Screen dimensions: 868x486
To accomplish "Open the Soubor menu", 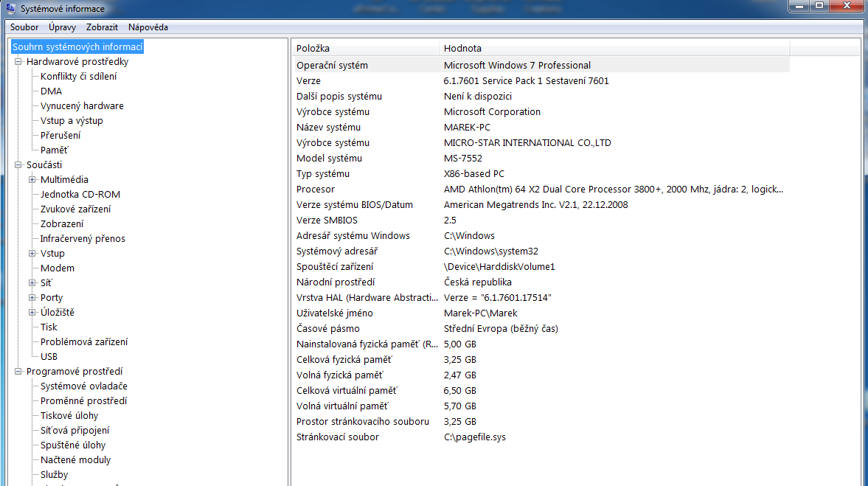I will 24,27.
